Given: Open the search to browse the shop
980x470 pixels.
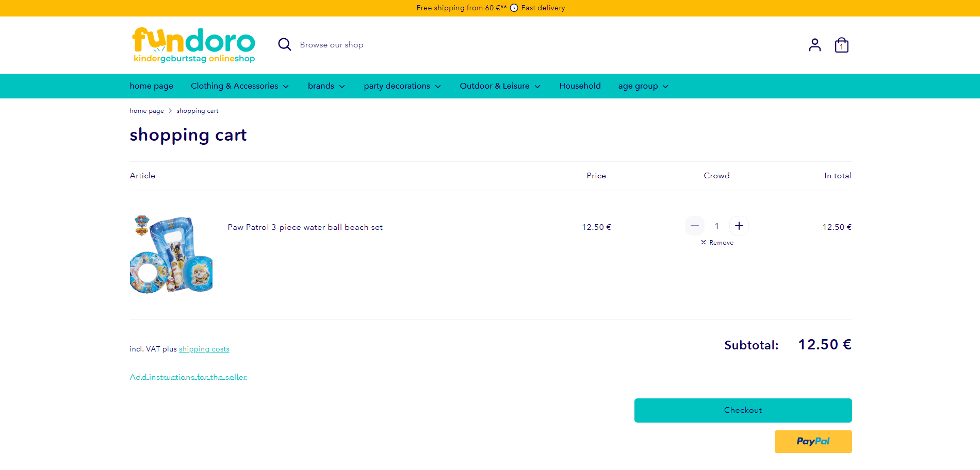Looking at the screenshot, I should tap(285, 44).
